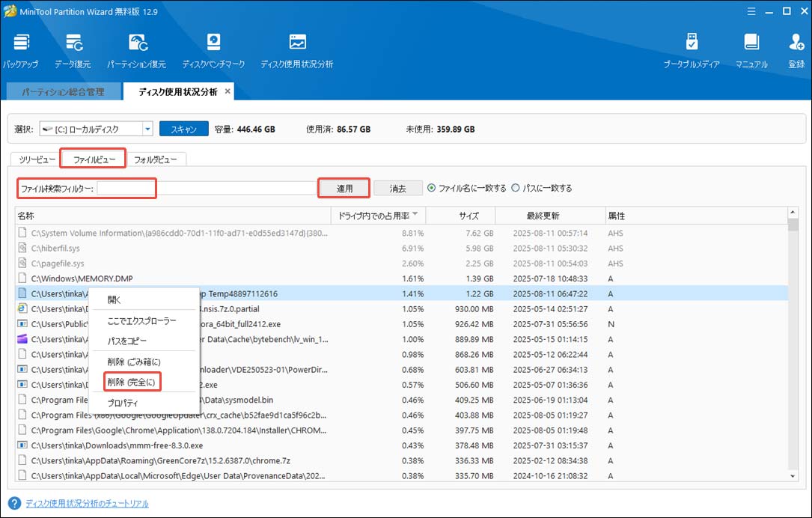This screenshot has width=812, height=518.
Task: Start ディスクベンチマーク disk benchmark
Action: click(213, 51)
